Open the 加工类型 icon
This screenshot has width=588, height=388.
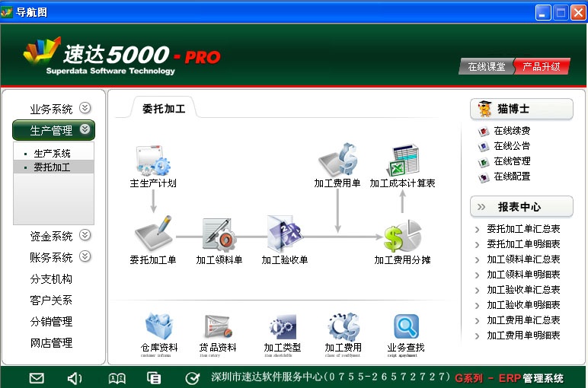point(283,326)
